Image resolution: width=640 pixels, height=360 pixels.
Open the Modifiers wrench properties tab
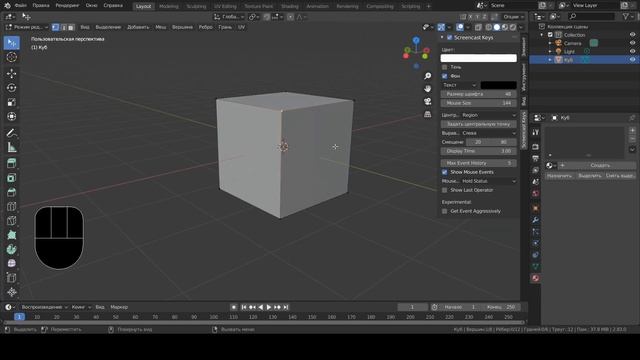(536, 220)
